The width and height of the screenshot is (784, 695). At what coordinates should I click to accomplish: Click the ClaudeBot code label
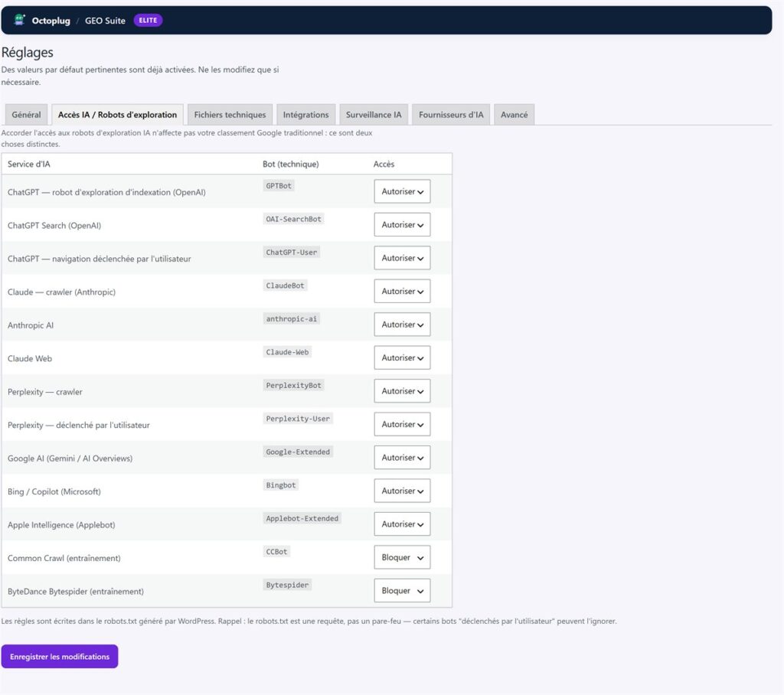[285, 286]
